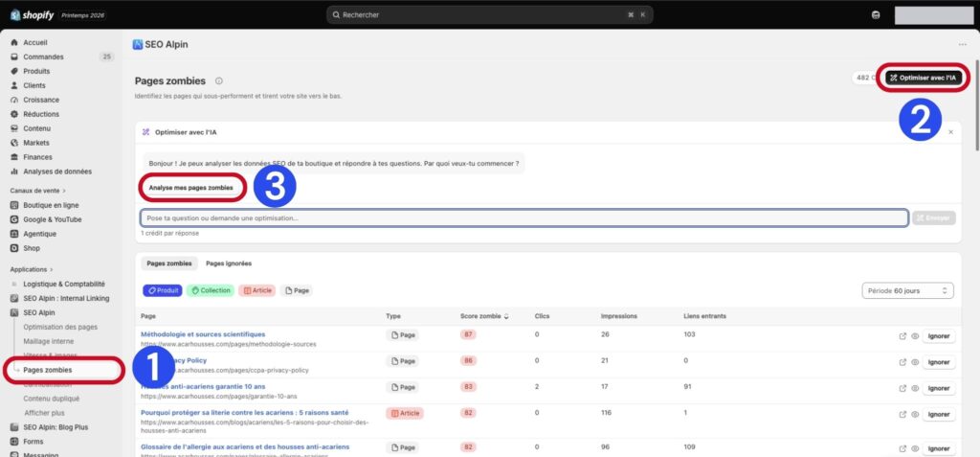Open Commandes in the sidebar

43,57
